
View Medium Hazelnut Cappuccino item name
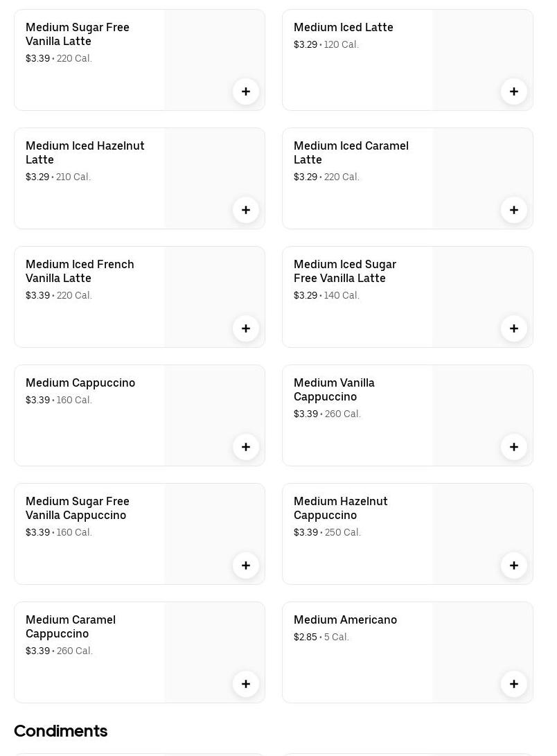pyautogui.click(x=340, y=508)
